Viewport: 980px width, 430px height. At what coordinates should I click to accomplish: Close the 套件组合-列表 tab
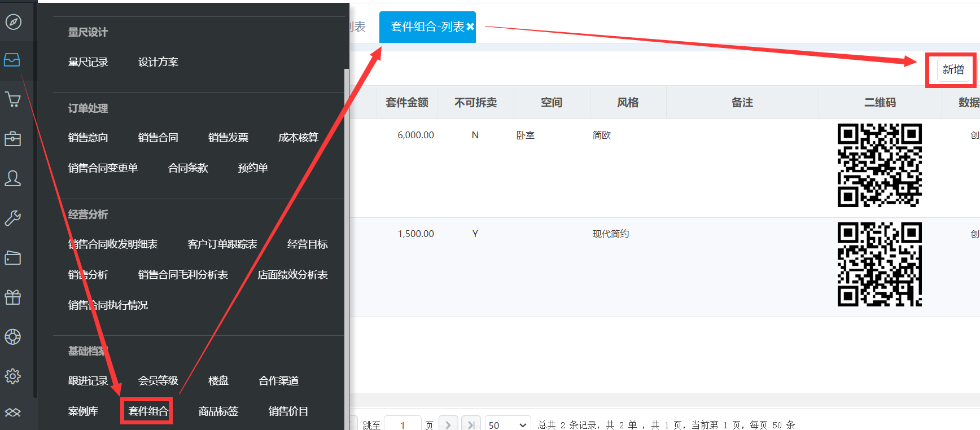click(x=470, y=27)
